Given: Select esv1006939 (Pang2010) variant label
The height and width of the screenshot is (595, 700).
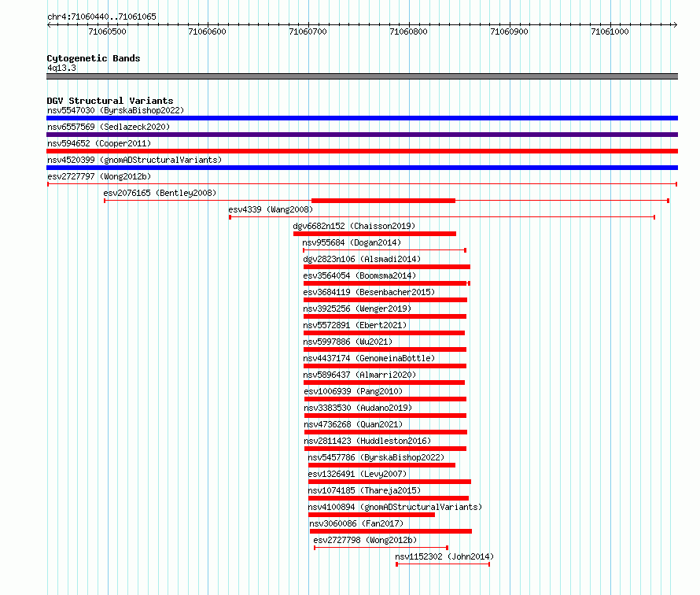Looking at the screenshot, I should click(x=353, y=391).
